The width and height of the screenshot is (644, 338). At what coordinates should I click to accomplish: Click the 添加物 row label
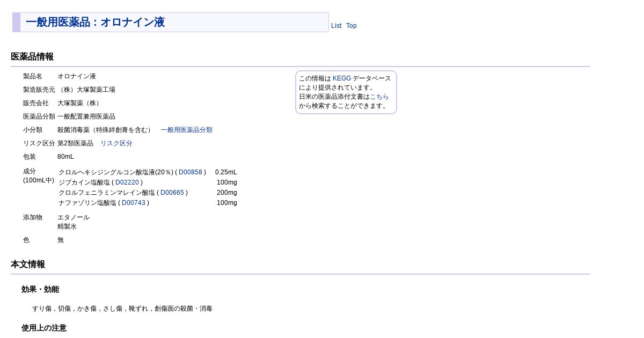point(33,217)
